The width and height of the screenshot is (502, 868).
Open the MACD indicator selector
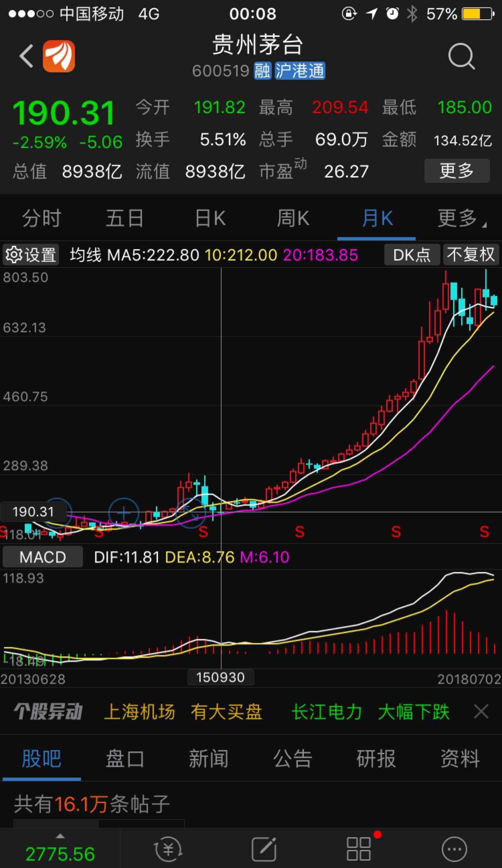[43, 557]
